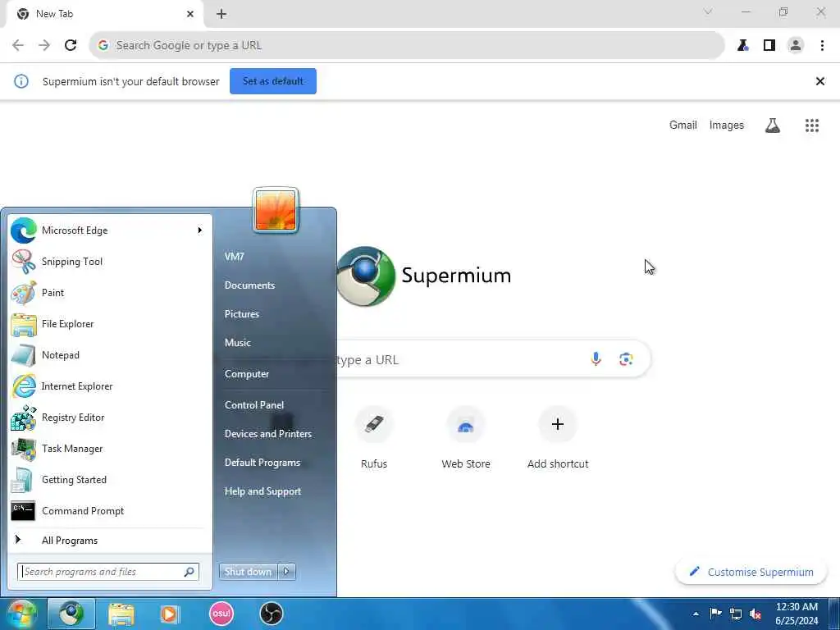Open the three-dot browser menu
840x630 pixels.
click(822, 45)
